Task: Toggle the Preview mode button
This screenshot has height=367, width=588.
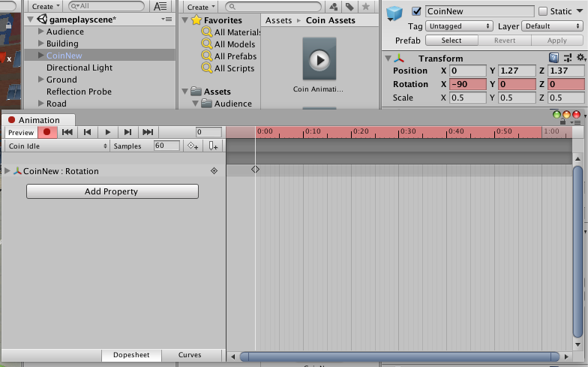Action: (21, 132)
